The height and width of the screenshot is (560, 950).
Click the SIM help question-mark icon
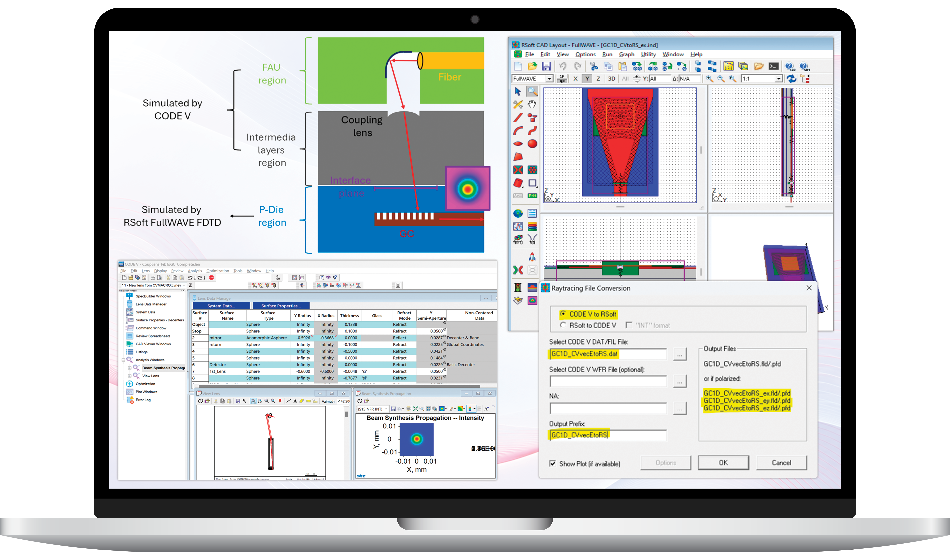coord(804,66)
